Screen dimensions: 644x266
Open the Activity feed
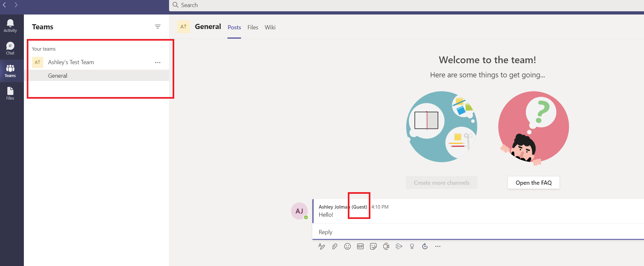(10, 26)
